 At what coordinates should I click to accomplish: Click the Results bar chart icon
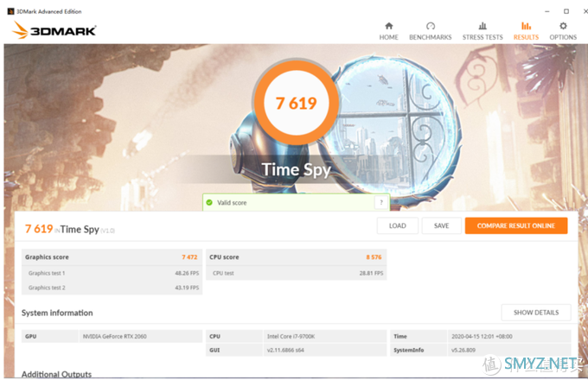point(526,26)
